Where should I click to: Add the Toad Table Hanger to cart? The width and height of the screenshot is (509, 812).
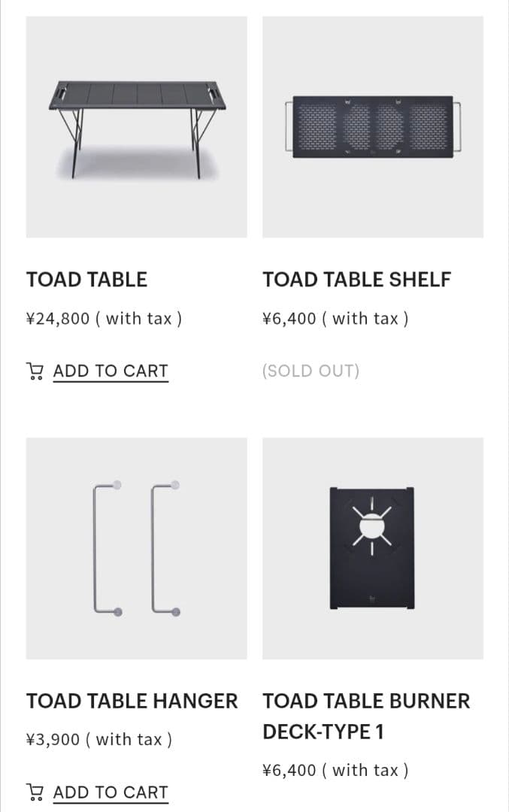pyautogui.click(x=111, y=792)
